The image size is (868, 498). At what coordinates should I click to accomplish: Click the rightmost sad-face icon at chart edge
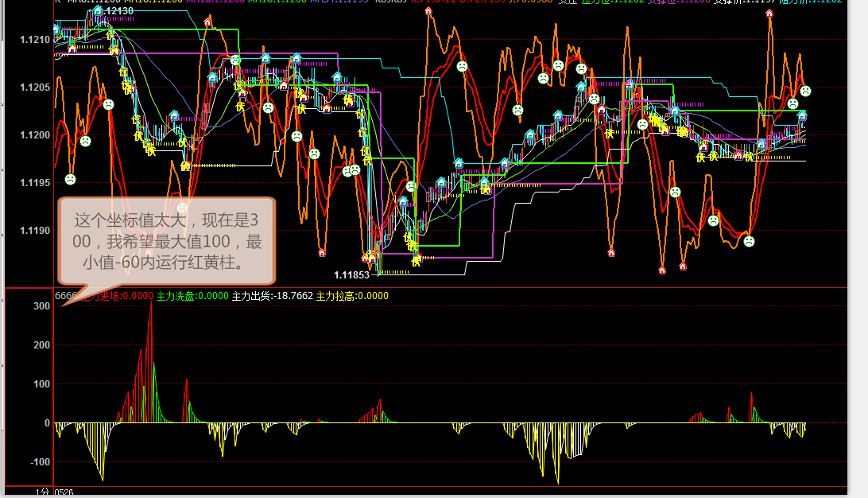[x=805, y=91]
